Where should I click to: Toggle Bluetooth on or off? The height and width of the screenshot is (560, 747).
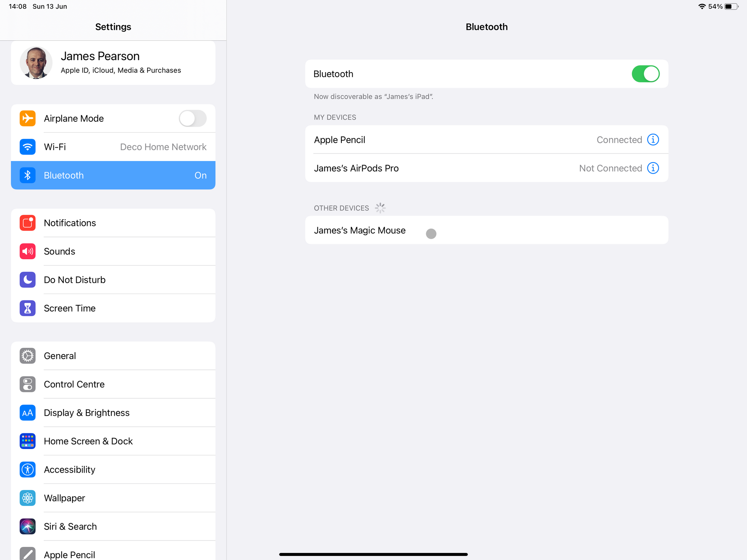(645, 74)
